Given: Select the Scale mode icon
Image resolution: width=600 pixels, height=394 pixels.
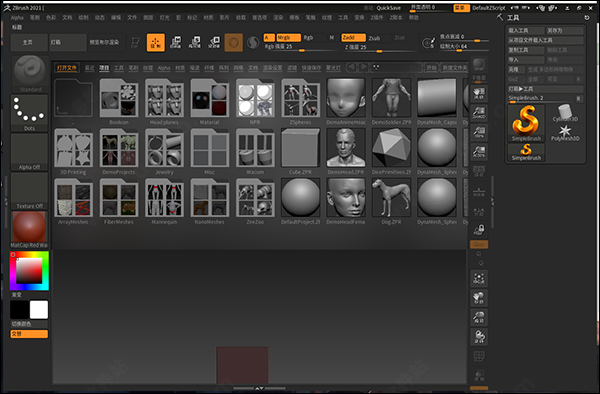Looking at the screenshot, I should pyautogui.click(x=195, y=42).
